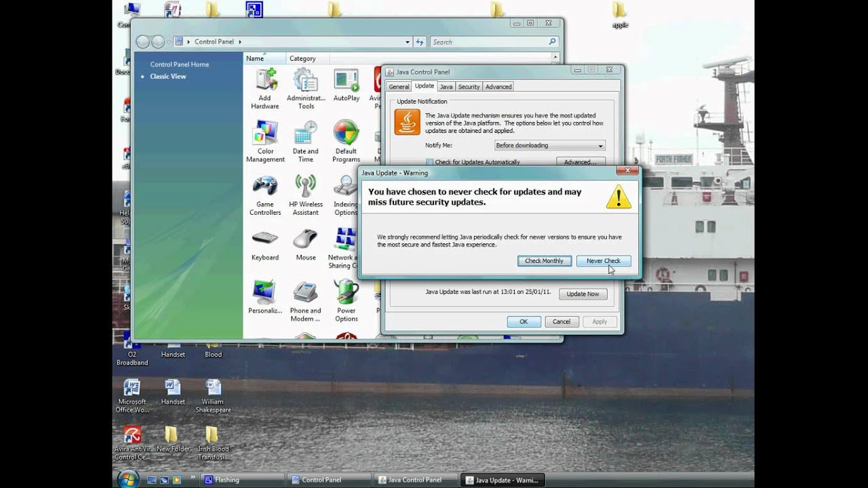Select the Irish Blood Transfusion folder icon
The image size is (868, 488).
coord(213,443)
